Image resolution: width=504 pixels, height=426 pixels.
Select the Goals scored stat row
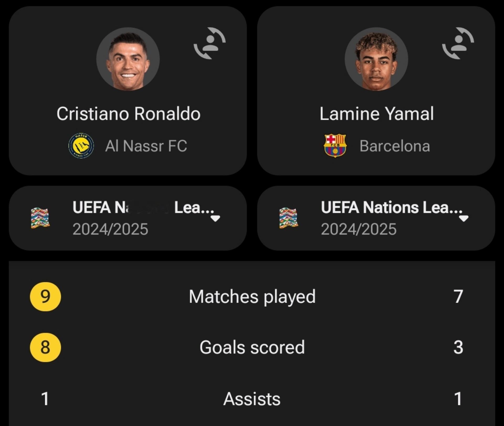252,348
